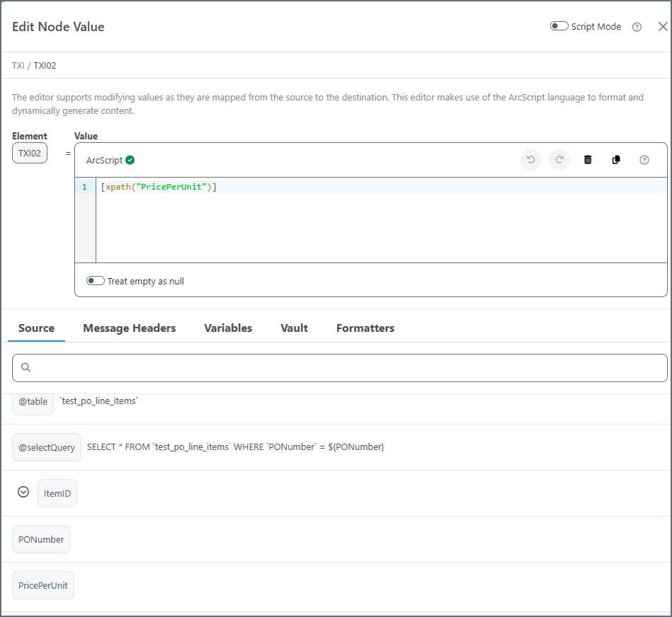
Task: Click the trash icon to clear script
Action: (588, 160)
